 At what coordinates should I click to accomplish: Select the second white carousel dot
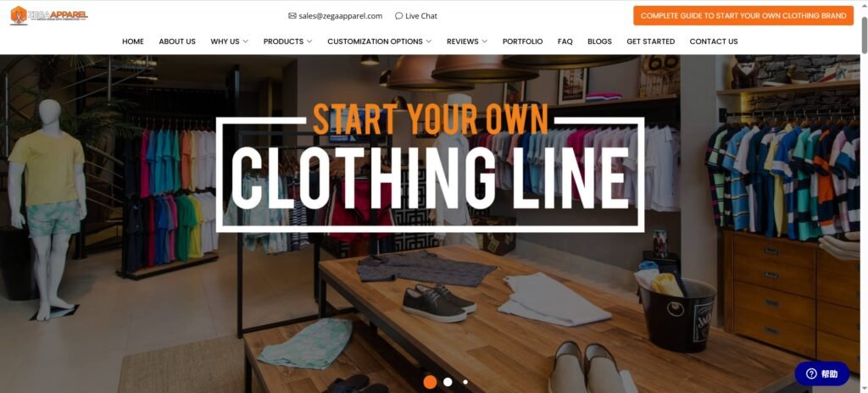point(448,381)
